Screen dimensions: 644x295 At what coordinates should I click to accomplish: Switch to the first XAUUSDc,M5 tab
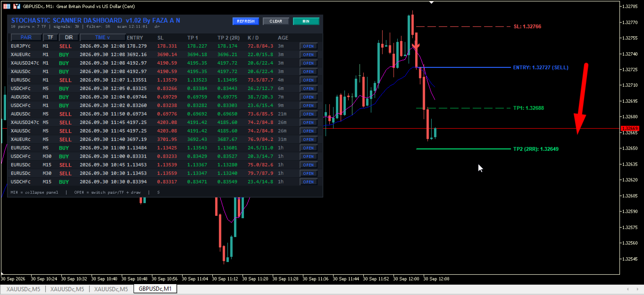(23, 289)
